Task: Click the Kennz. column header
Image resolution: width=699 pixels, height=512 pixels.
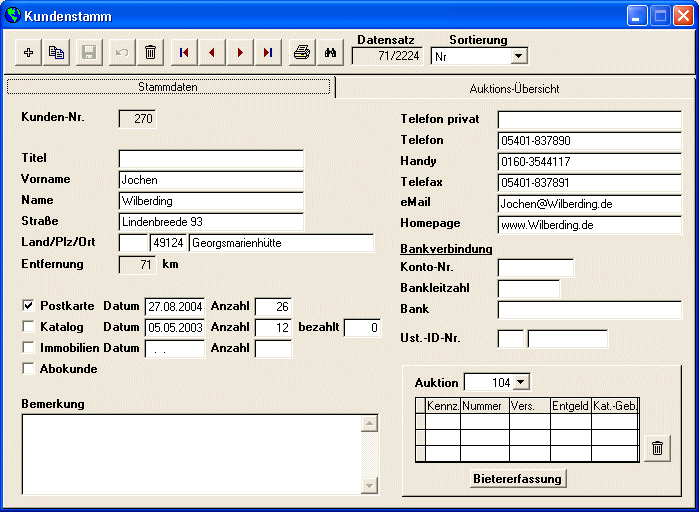Action: [x=443, y=406]
